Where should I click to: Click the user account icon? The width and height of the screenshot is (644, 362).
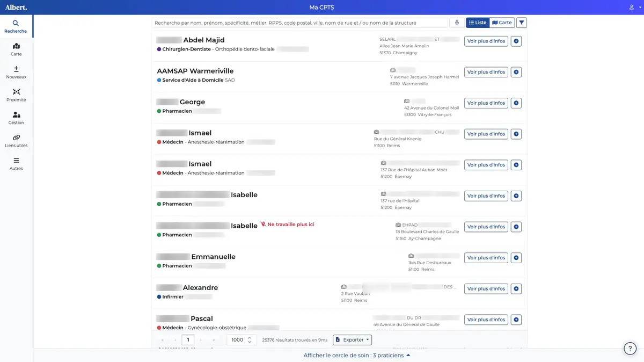(632, 7)
